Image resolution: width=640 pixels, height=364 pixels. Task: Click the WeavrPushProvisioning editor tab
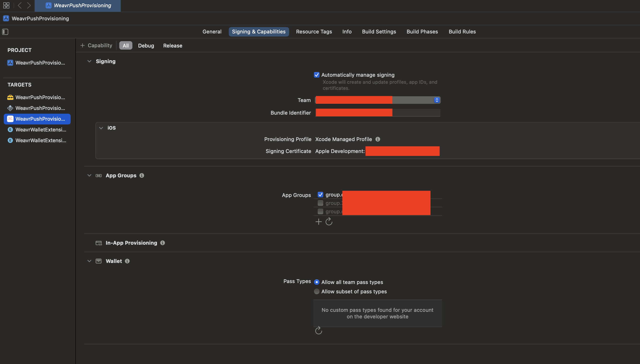point(77,6)
